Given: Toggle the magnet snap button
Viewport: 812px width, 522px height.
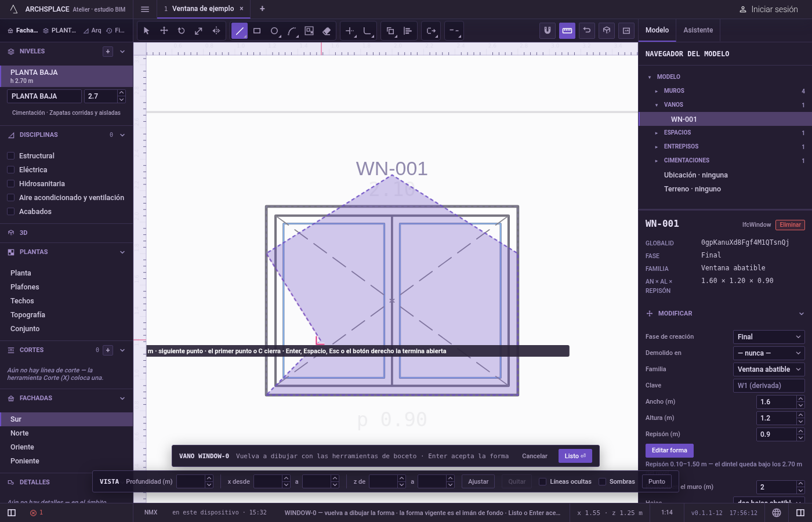Looking at the screenshot, I should pos(548,30).
